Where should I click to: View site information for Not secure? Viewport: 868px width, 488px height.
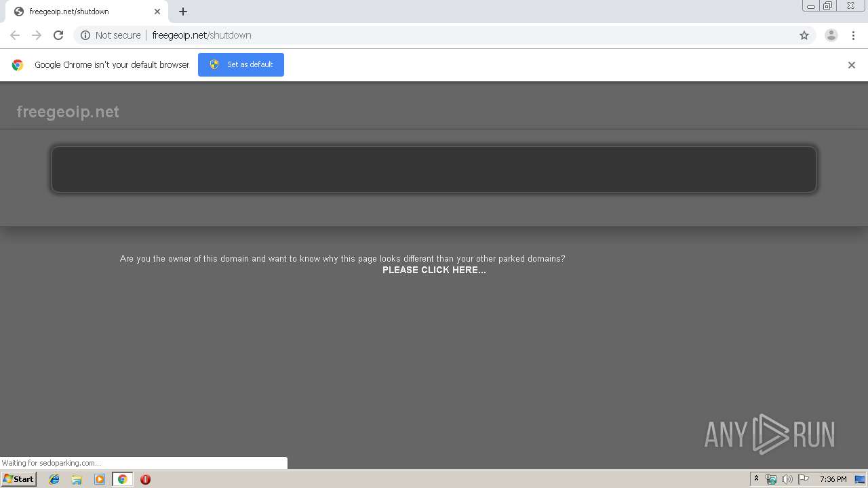(x=111, y=35)
